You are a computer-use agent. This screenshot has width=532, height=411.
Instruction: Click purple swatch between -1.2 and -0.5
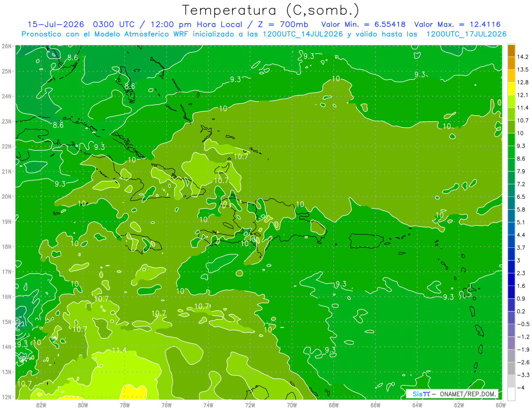[511, 330]
